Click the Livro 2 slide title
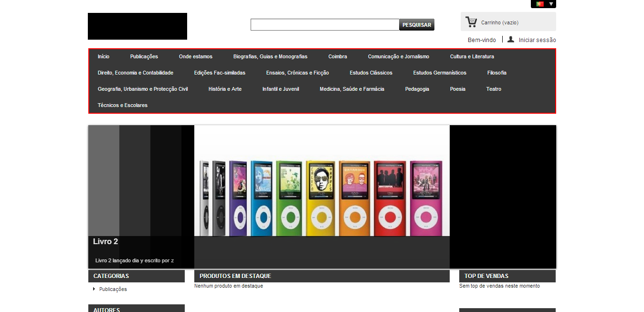Image resolution: width=644 pixels, height=312 pixels. tap(106, 242)
